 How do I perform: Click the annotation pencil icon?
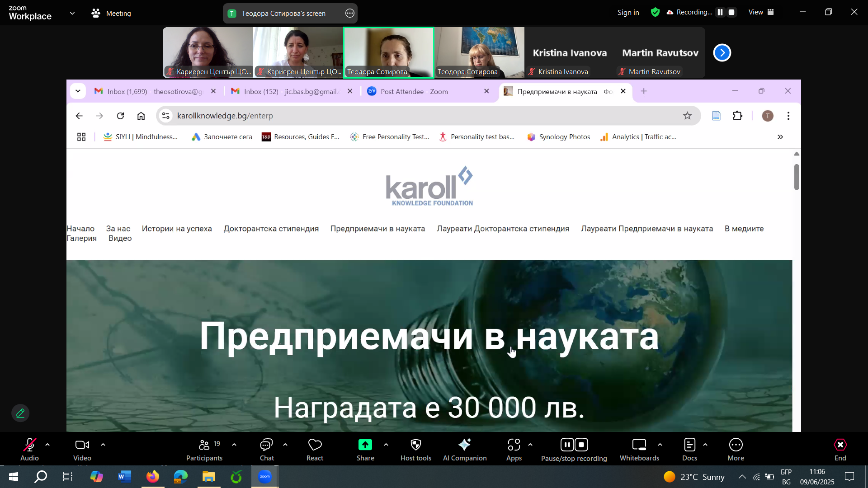click(20, 413)
